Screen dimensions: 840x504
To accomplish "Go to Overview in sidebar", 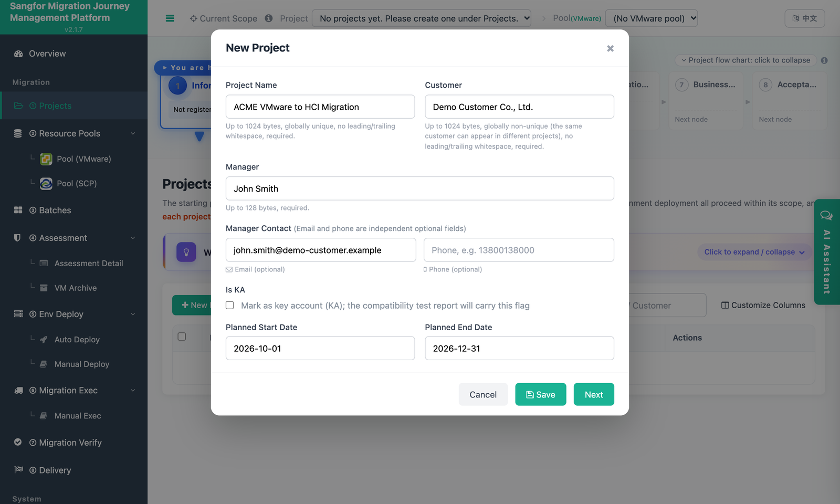I will tap(47, 54).
